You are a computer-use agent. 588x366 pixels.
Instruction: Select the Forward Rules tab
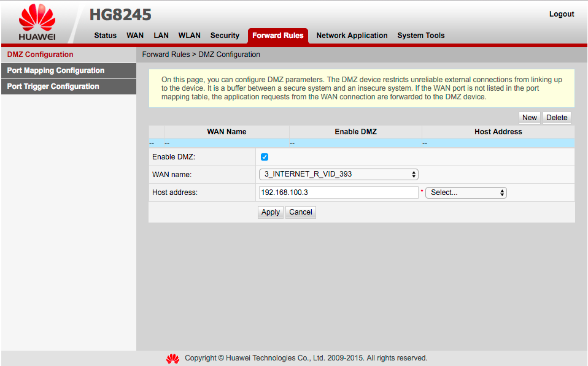pos(278,36)
